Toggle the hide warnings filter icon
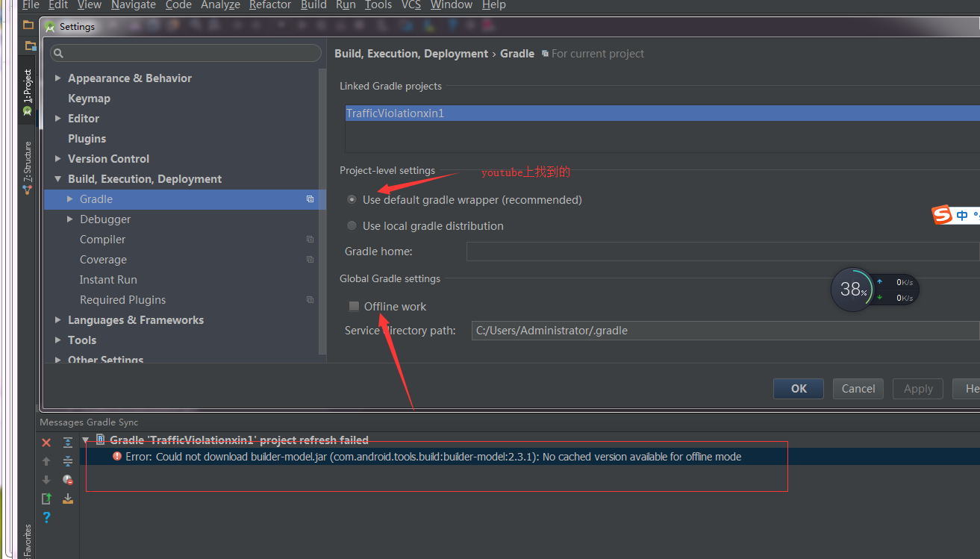The width and height of the screenshot is (980, 559). tap(68, 480)
